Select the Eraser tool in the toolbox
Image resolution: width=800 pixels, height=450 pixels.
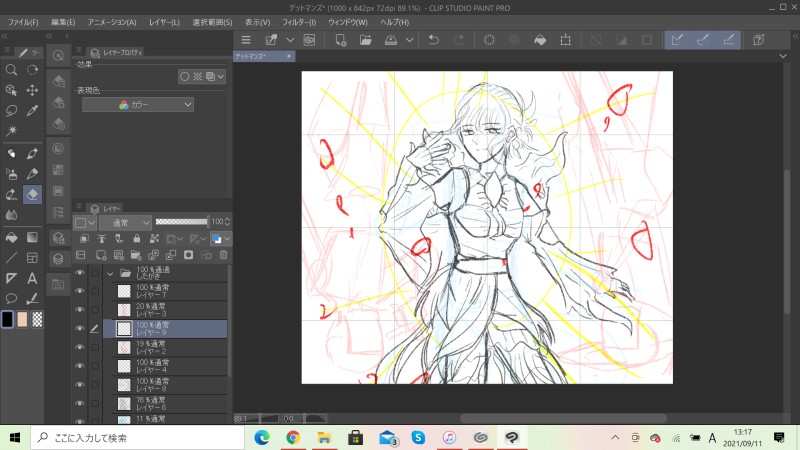[33, 194]
